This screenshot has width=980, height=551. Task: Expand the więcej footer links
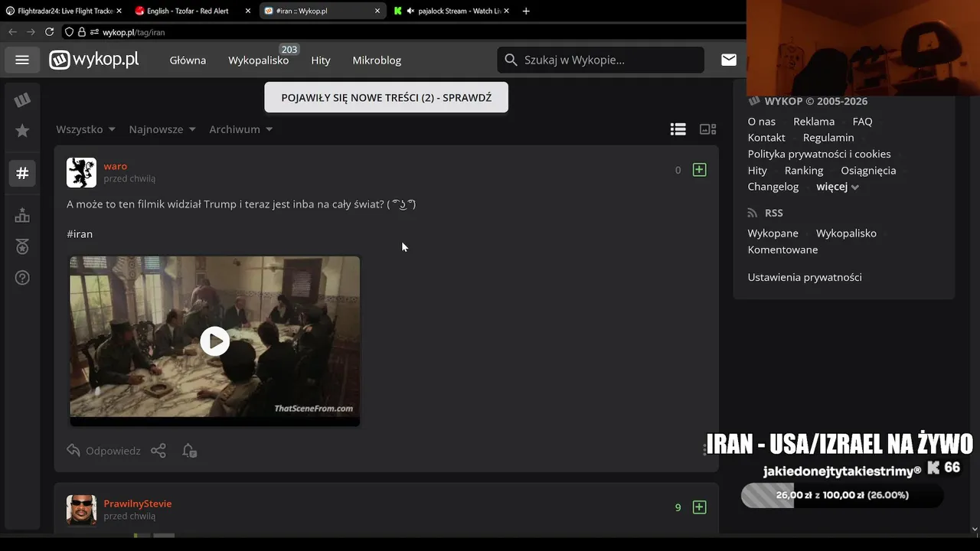838,187
